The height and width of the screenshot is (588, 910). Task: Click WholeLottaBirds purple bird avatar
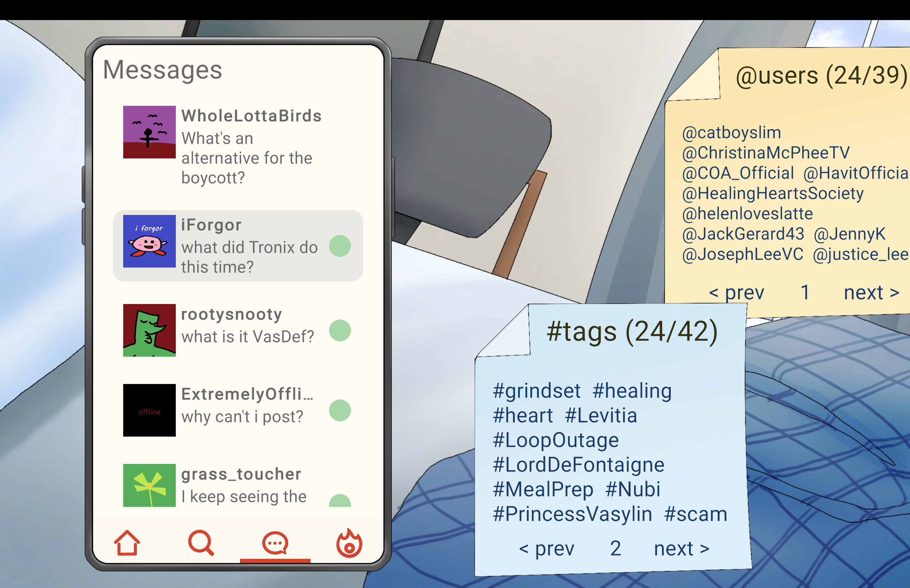click(149, 132)
